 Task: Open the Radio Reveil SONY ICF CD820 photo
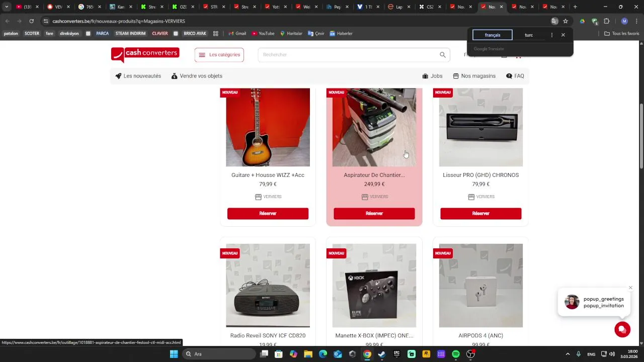[x=268, y=286]
